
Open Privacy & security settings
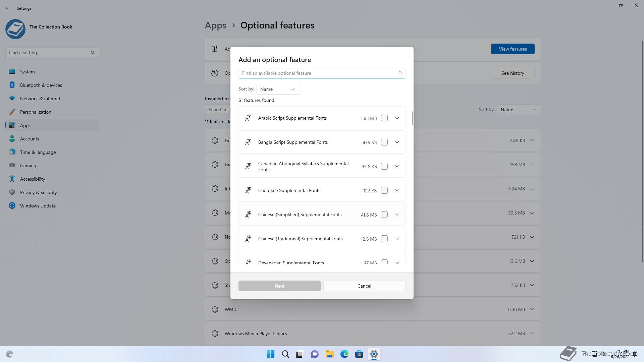pos(52,192)
